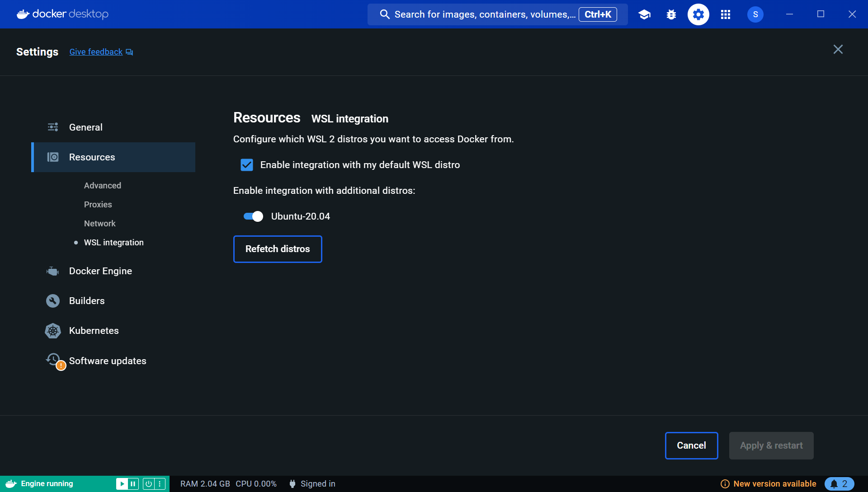This screenshot has width=868, height=492.
Task: Click the search magnifier icon
Action: point(385,14)
